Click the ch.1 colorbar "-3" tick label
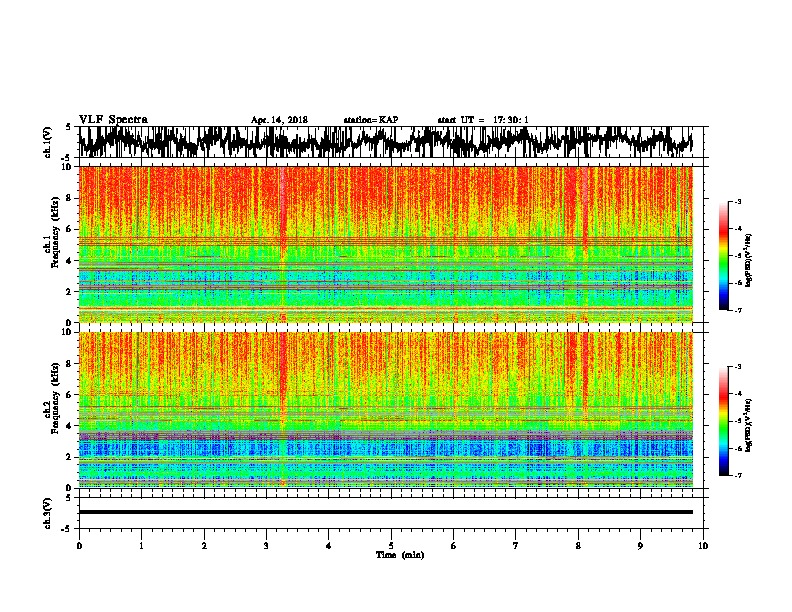The image size is (792, 612). (738, 202)
